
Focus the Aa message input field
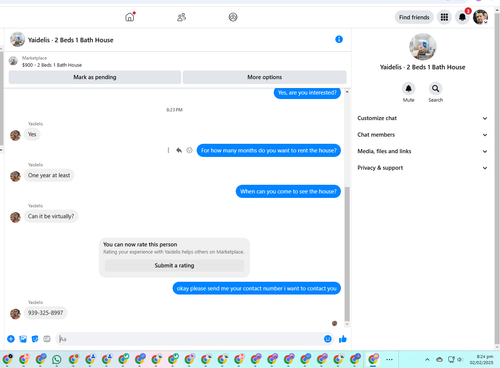click(188, 339)
